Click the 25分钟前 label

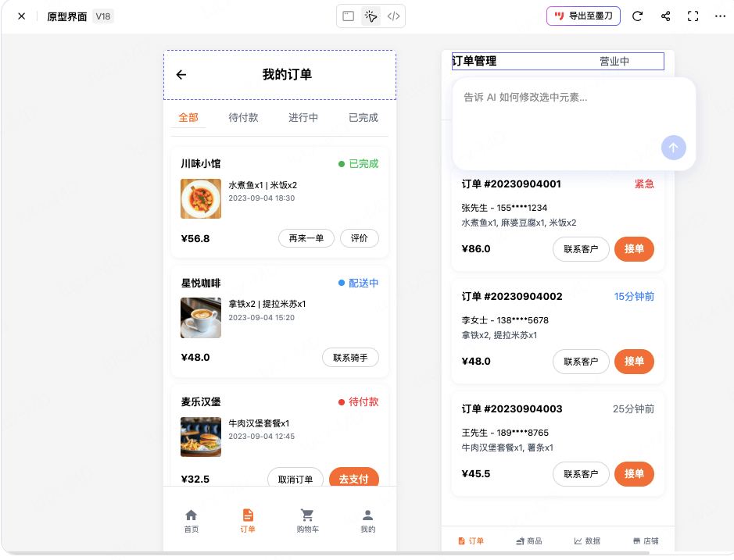click(633, 409)
